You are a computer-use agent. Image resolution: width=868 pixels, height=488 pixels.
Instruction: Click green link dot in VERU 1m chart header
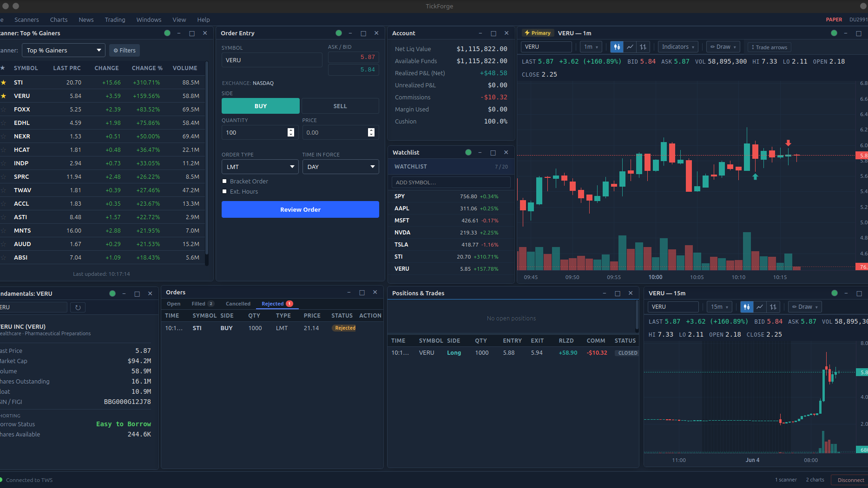click(834, 33)
